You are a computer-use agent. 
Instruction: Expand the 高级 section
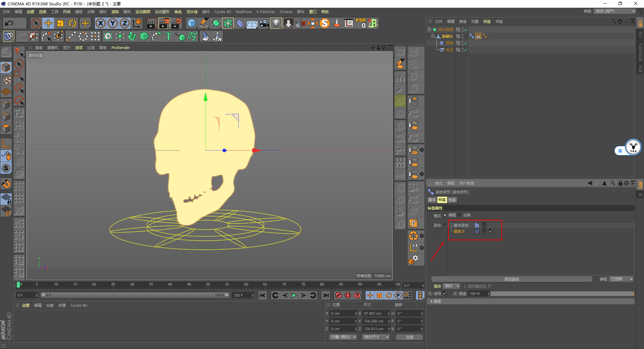tap(432, 301)
